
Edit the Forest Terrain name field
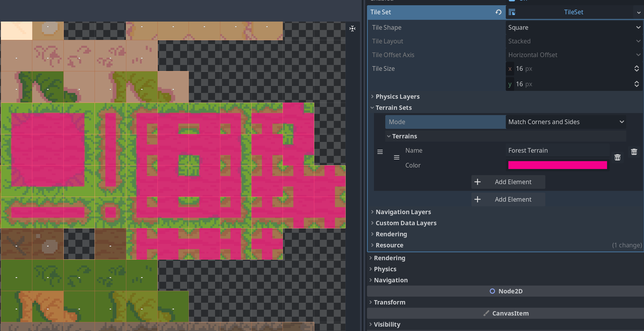tap(557, 150)
